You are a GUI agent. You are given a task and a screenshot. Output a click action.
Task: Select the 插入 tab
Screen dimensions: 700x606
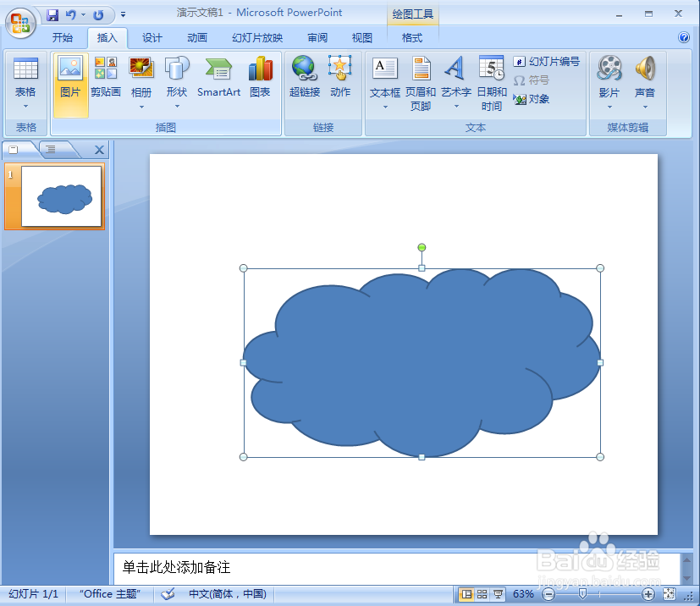tap(107, 38)
